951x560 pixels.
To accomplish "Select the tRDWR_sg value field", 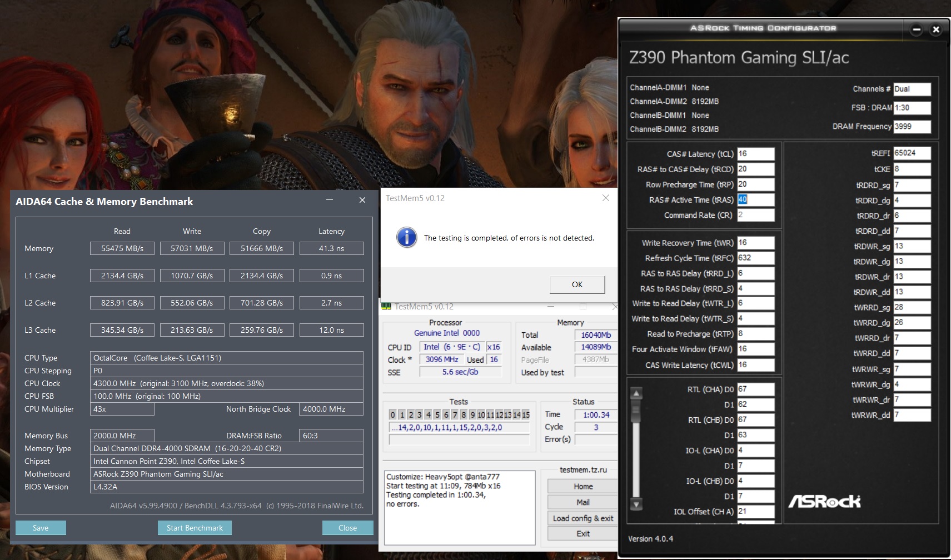I will click(x=912, y=246).
